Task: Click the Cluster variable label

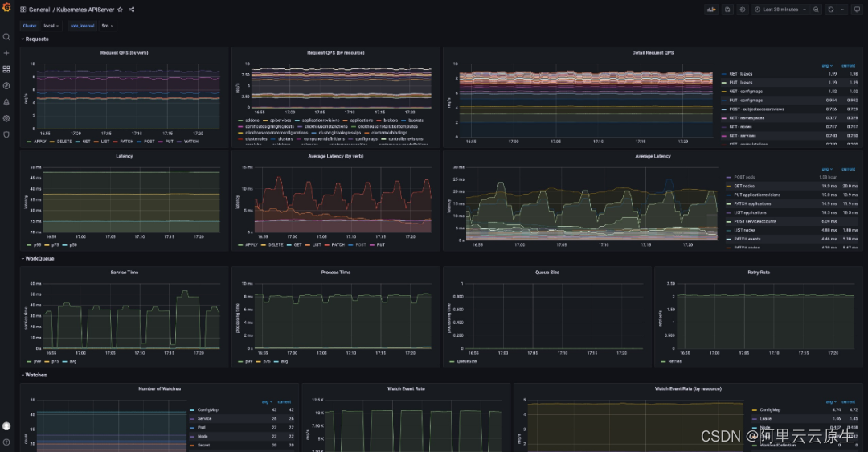Action: (x=30, y=26)
